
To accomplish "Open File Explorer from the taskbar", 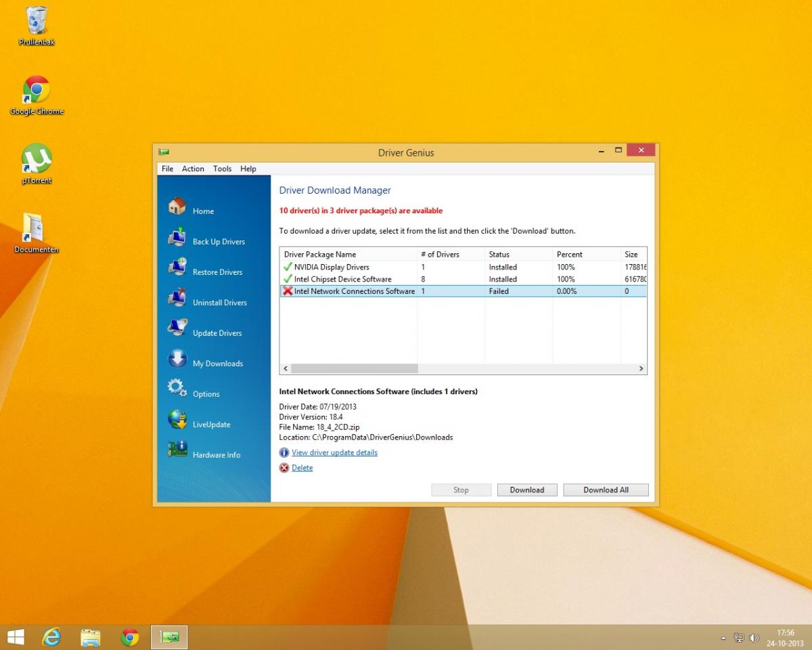I will 90,637.
